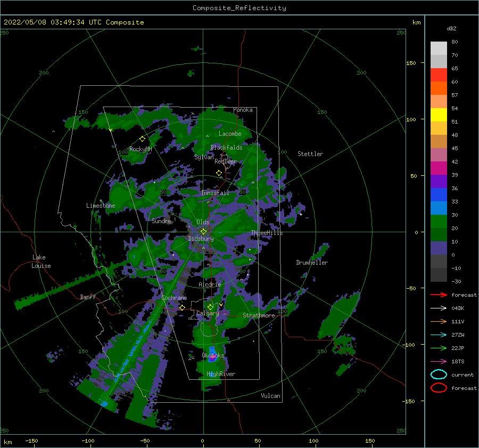Click the yellow diamond marker above Calgary
The height and width of the screenshot is (448, 479).
pos(210,307)
